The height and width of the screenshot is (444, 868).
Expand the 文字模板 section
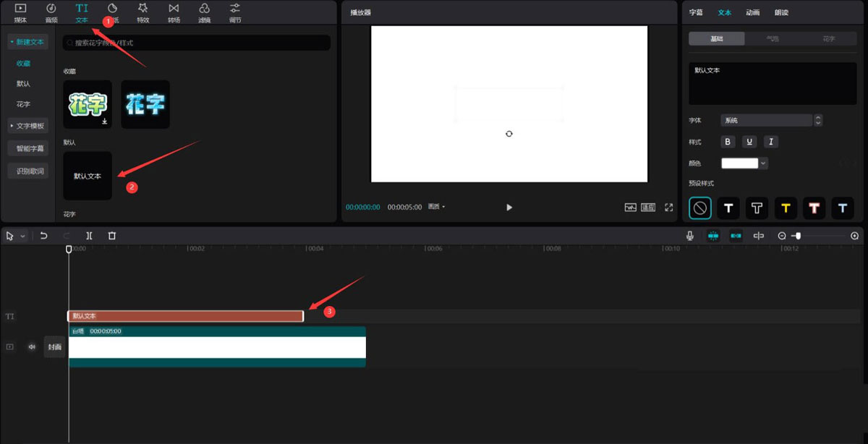coord(27,126)
